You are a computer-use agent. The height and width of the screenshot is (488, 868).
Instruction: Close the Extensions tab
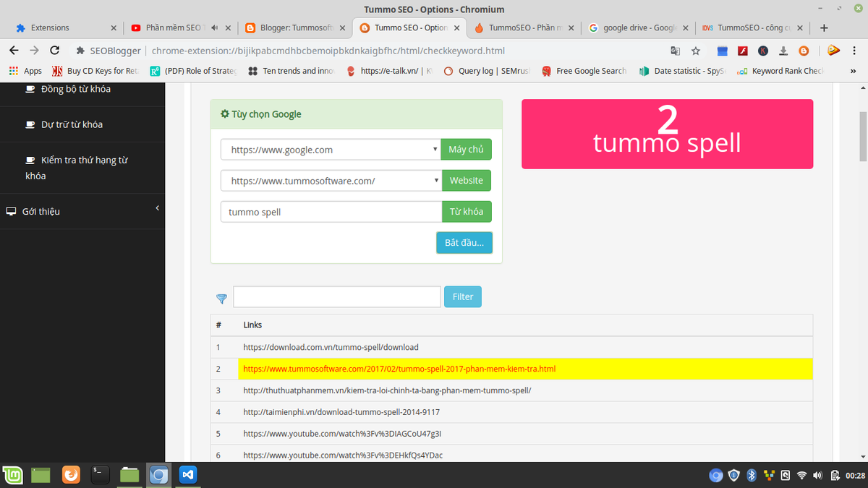[x=114, y=28]
